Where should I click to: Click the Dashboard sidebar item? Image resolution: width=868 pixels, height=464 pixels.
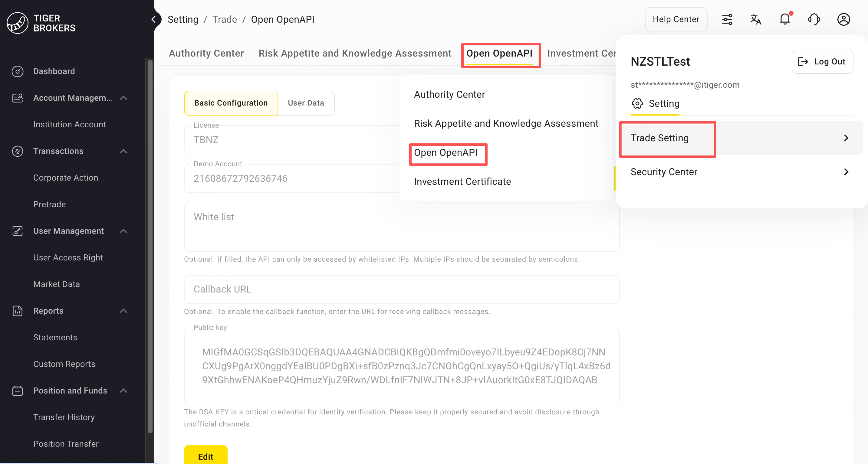tap(54, 71)
